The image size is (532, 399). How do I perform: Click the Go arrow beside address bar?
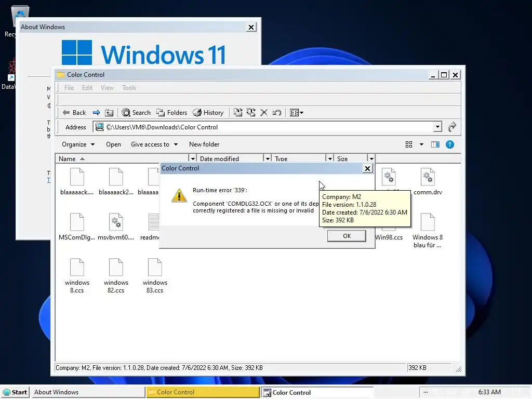click(452, 127)
